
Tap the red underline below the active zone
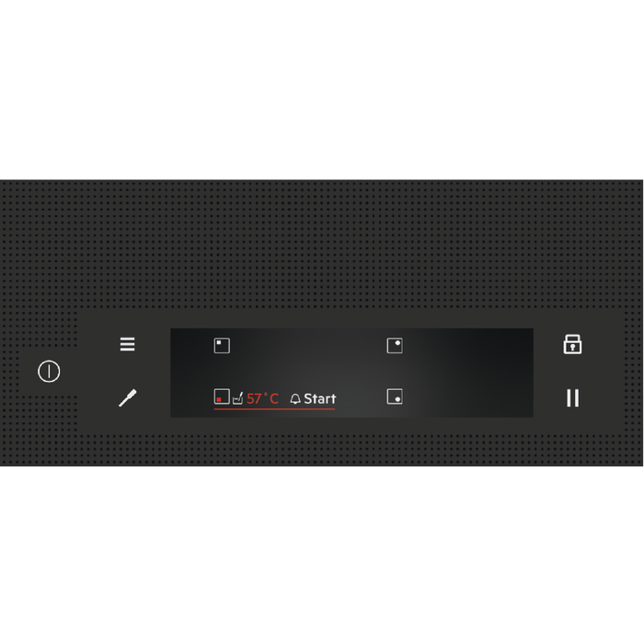click(x=274, y=409)
